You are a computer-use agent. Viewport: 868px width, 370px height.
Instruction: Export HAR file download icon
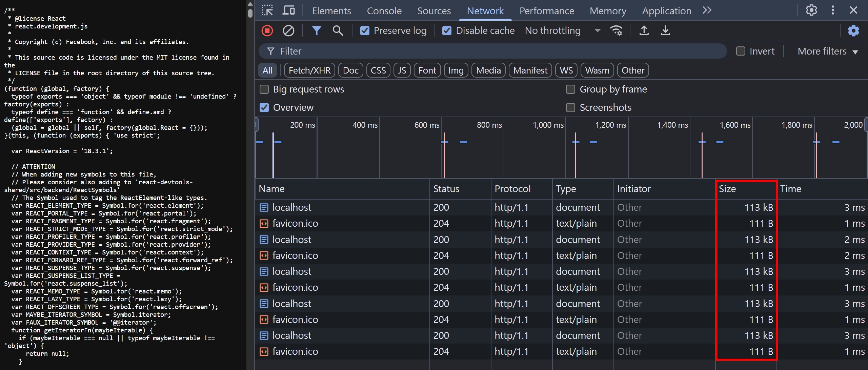(x=665, y=31)
